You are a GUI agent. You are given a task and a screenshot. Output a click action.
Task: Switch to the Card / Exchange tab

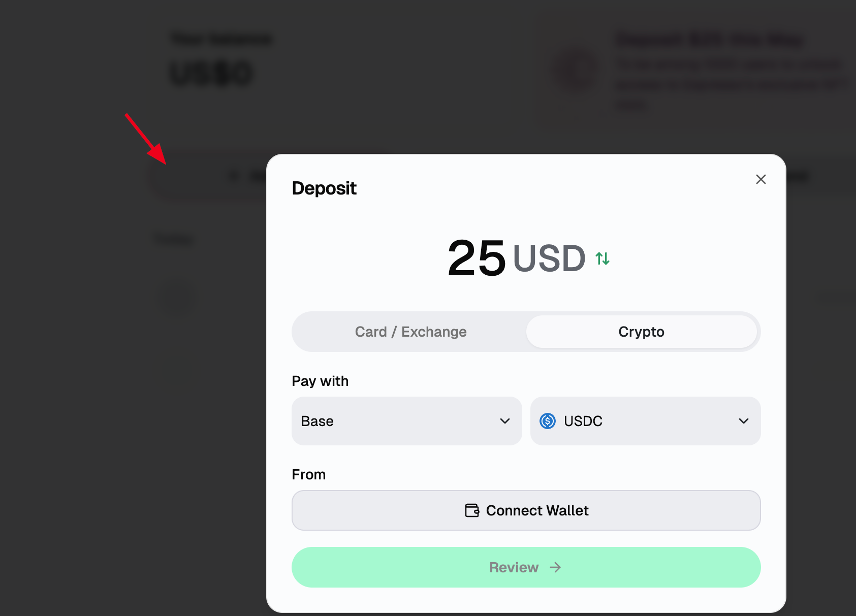(410, 332)
